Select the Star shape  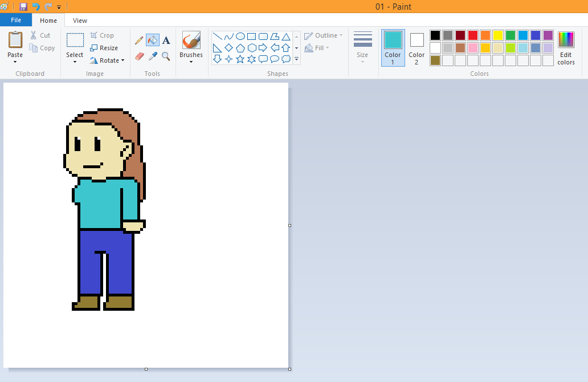[240, 58]
